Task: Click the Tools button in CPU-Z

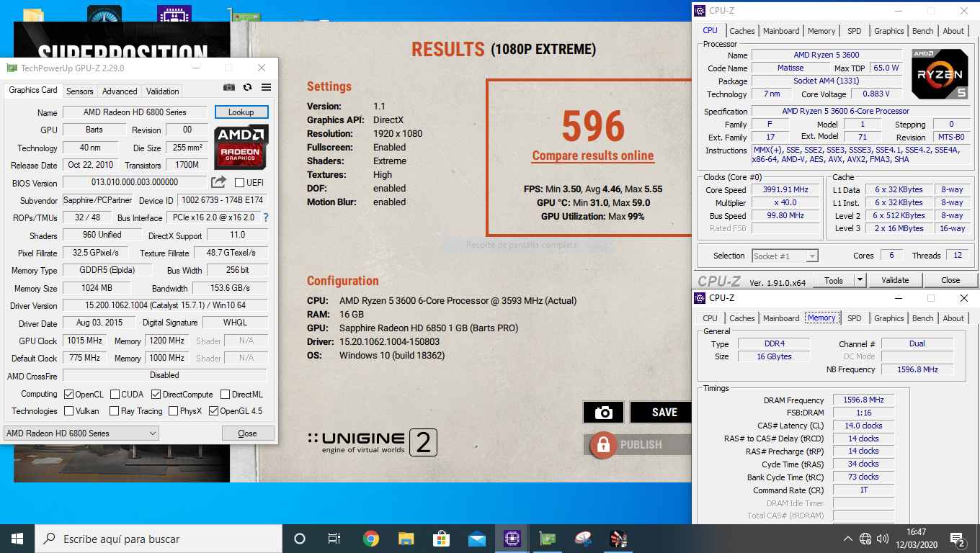Action: pos(834,280)
